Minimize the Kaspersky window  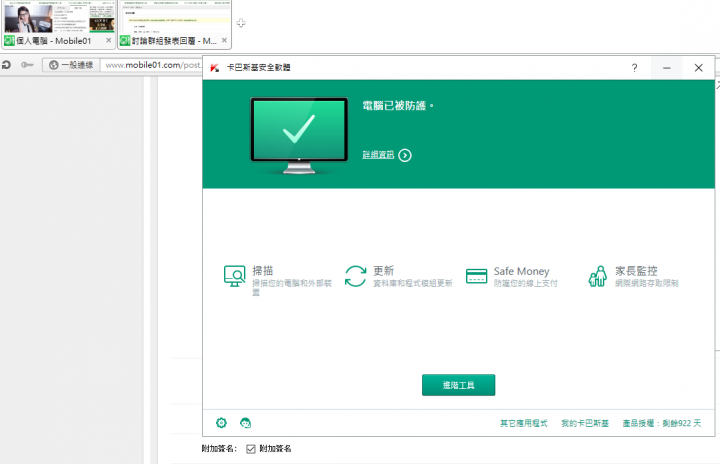click(667, 68)
